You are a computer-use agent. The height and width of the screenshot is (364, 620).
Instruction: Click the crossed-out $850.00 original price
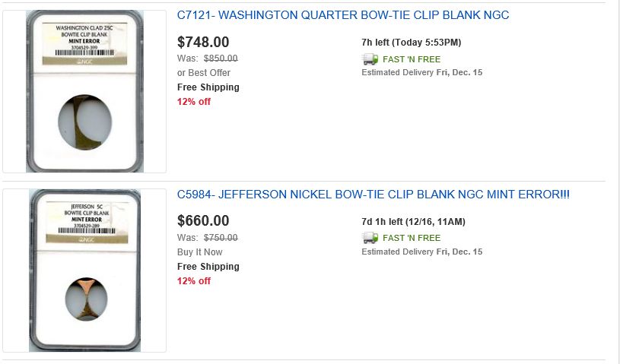(x=221, y=59)
